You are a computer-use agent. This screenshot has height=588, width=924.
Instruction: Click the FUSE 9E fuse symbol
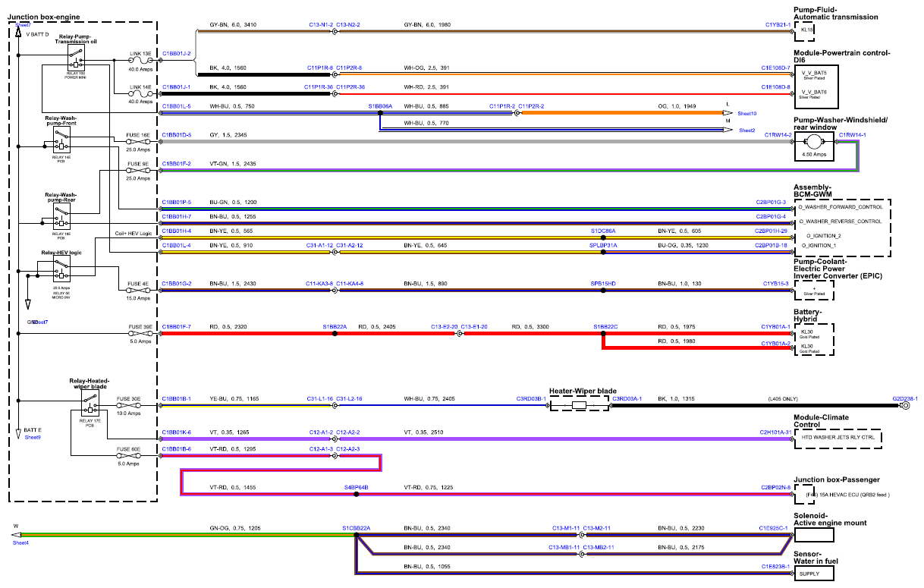(140, 171)
